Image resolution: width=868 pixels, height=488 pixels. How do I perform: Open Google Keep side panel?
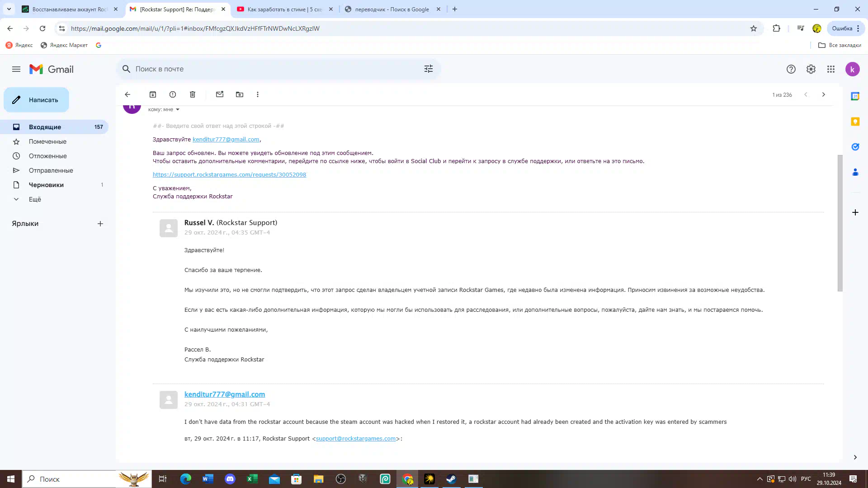point(855,122)
